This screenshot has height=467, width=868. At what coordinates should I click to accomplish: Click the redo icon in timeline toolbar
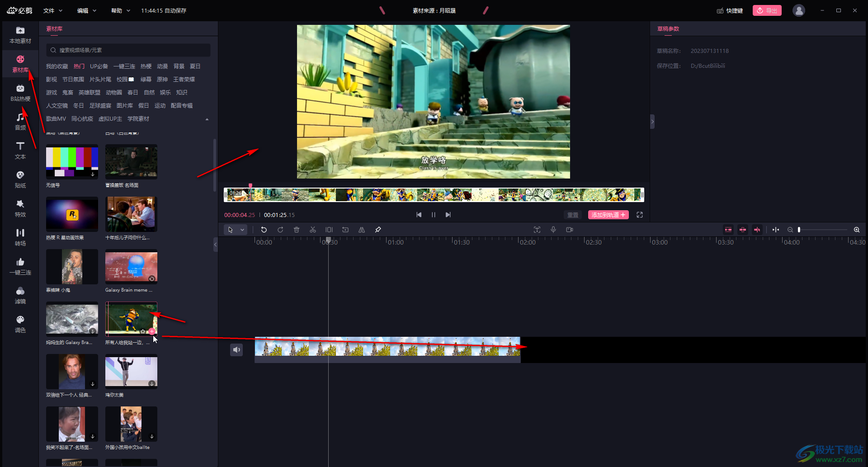click(280, 230)
